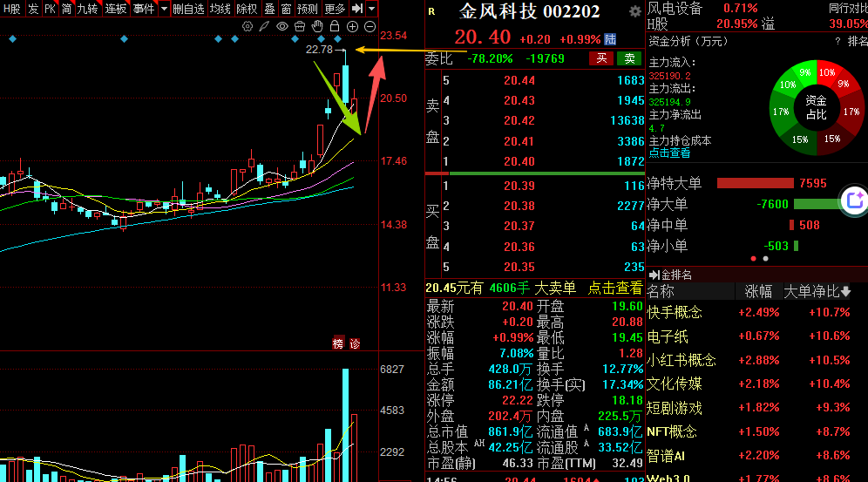Screen dimensions: 868x482
Task: Open rightmost toolbar dropdown arrow
Action: click(372, 9)
